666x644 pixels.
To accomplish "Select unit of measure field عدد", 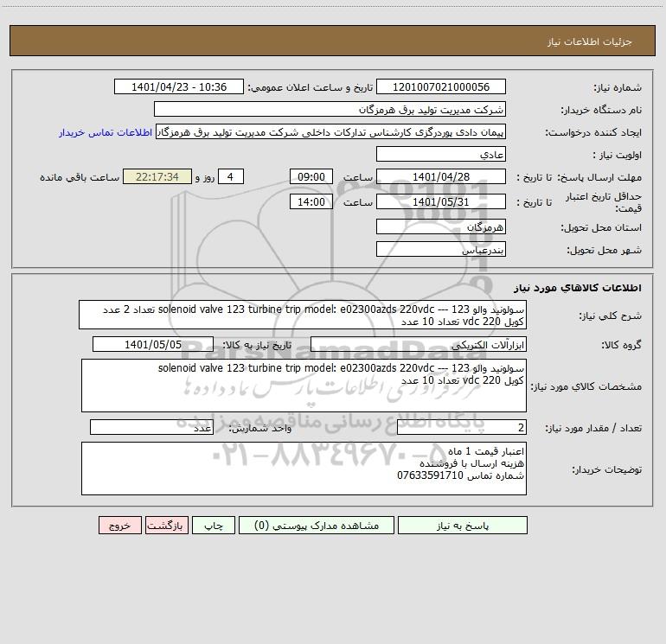I will (x=151, y=428).
